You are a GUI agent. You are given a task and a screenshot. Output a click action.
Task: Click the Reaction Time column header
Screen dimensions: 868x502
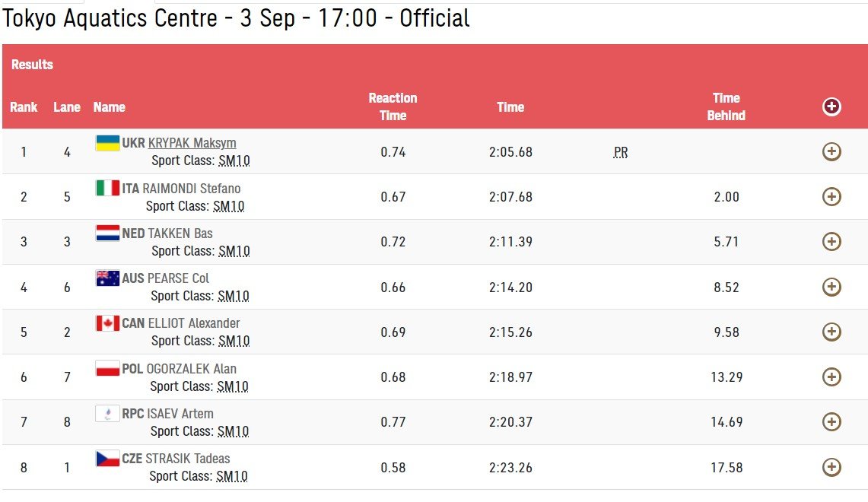[393, 106]
